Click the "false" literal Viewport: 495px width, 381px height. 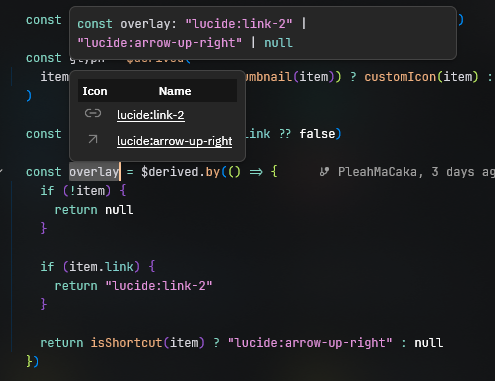[x=317, y=134]
